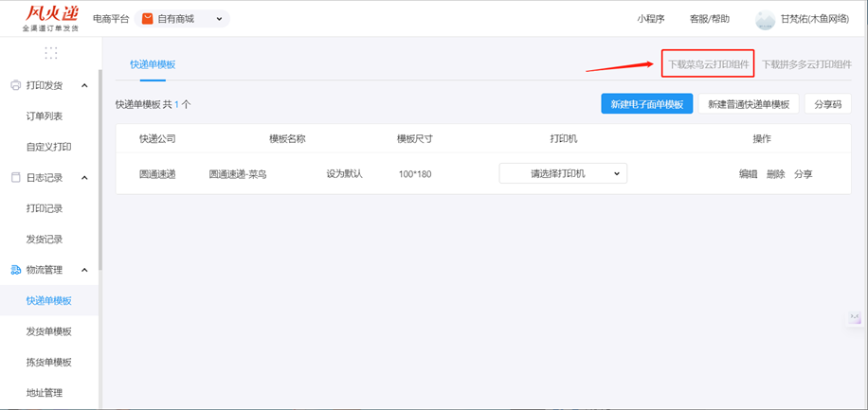Open the 小程序 link

pos(650,19)
